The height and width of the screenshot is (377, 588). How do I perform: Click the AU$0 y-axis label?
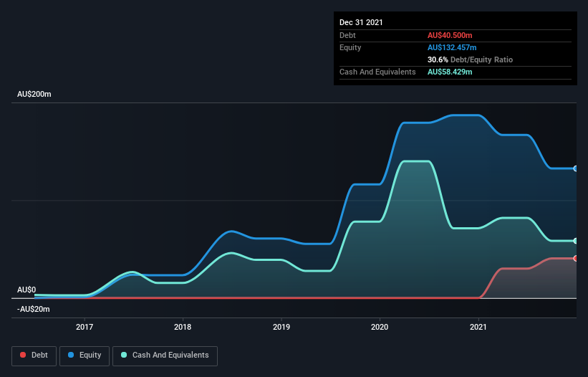[26, 290]
